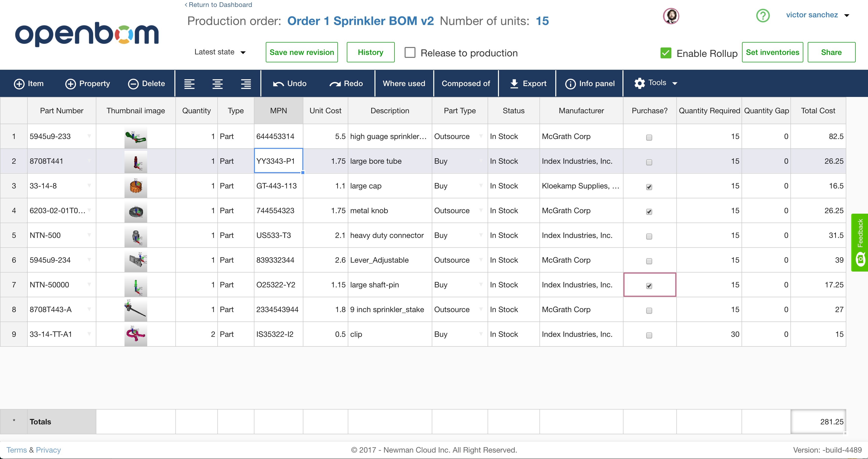Click the Undo arrow icon

point(278,84)
